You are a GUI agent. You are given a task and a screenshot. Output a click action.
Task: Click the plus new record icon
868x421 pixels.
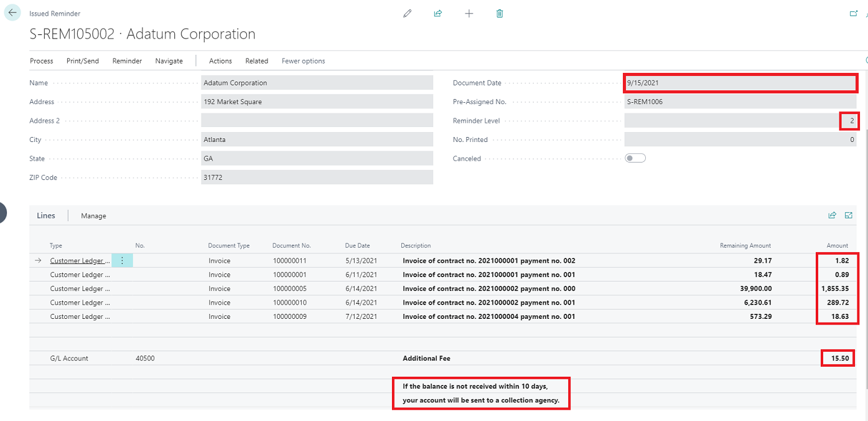coord(469,13)
